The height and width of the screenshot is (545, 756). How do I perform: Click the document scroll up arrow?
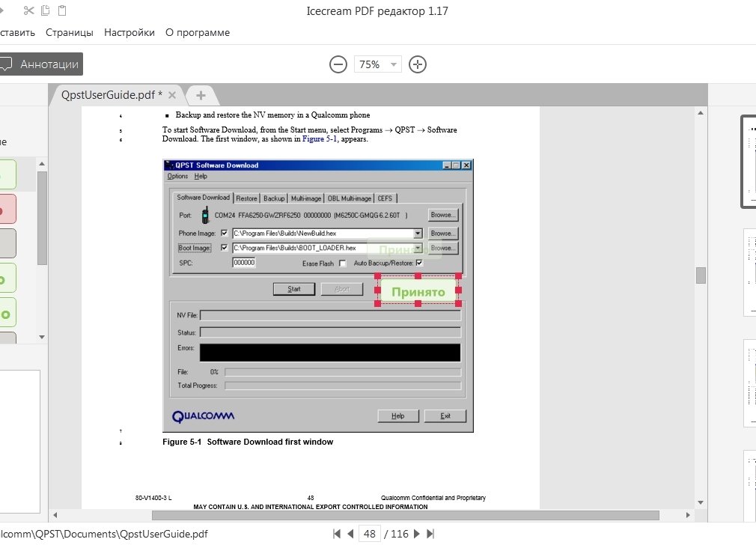pyautogui.click(x=701, y=113)
